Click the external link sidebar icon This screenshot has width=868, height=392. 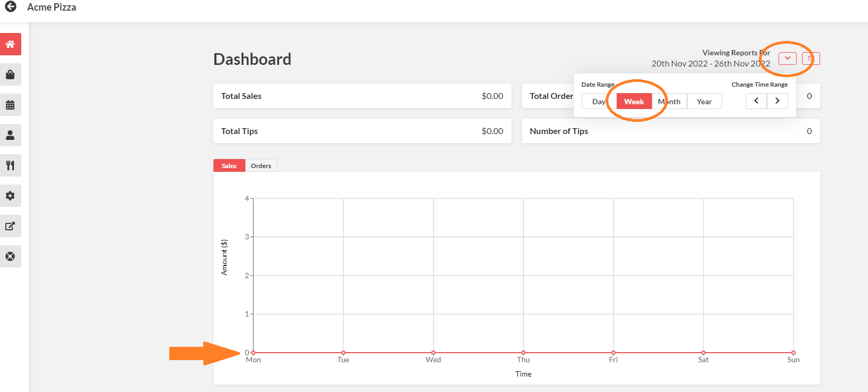(x=10, y=226)
